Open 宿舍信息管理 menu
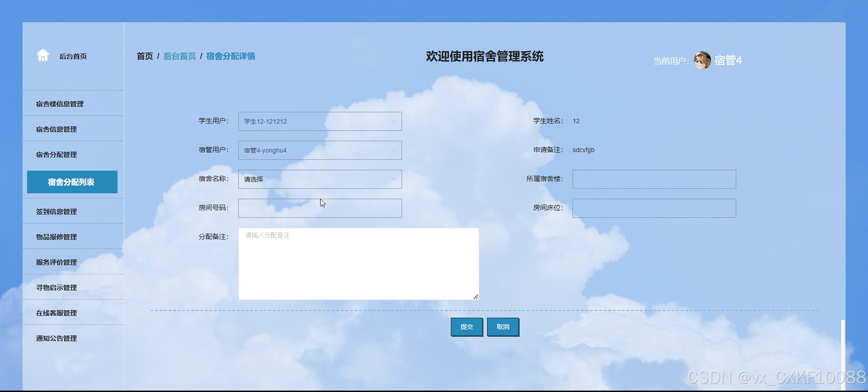The width and height of the screenshot is (868, 392). [56, 129]
